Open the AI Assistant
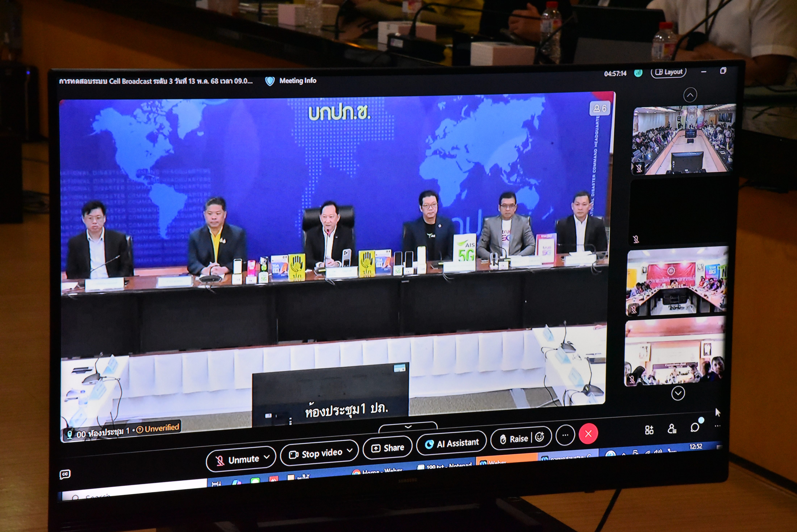 point(452,443)
